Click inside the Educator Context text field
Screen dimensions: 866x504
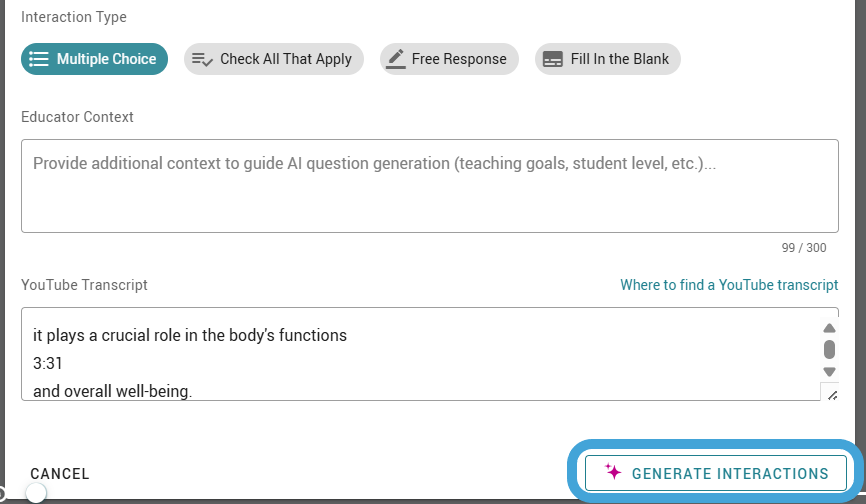coord(430,186)
